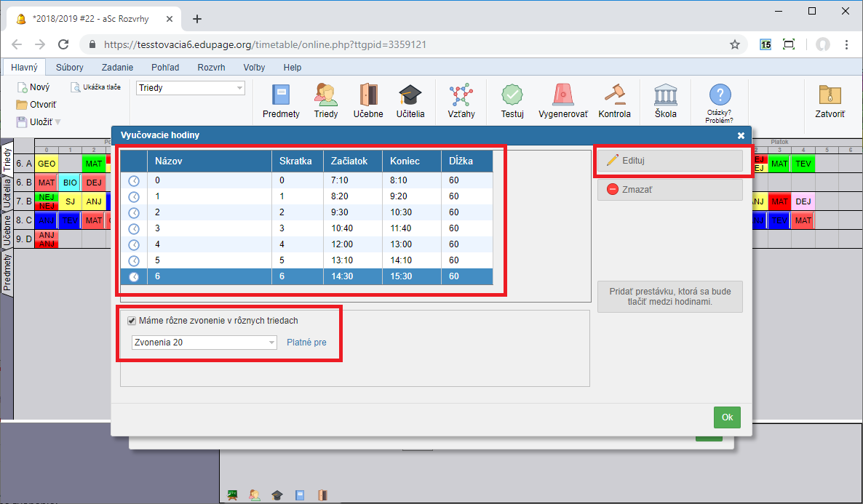The image size is (863, 504).
Task: Open the Škola school icon
Action: [665, 101]
